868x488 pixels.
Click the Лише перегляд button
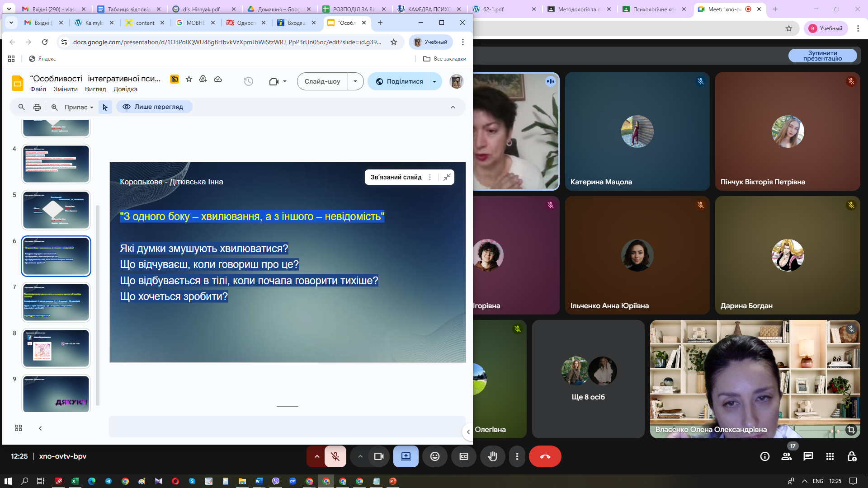coord(154,107)
